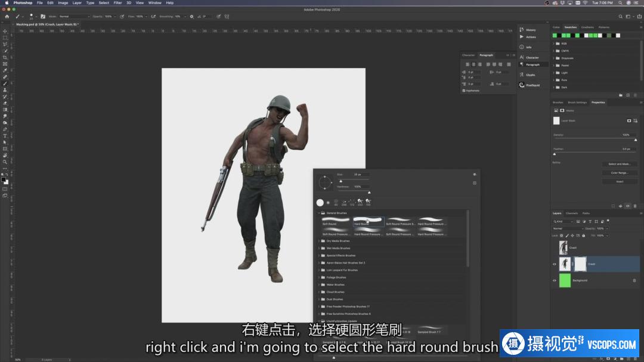Viewport: 644px width, 362px height.
Task: Toggle lock transparent pixels in Layers
Action: [562, 236]
